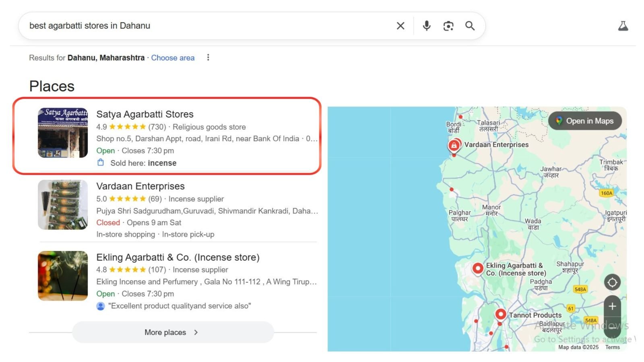Viewport: 644px width, 362px height.
Task: Center map on my location icon
Action: click(x=612, y=282)
